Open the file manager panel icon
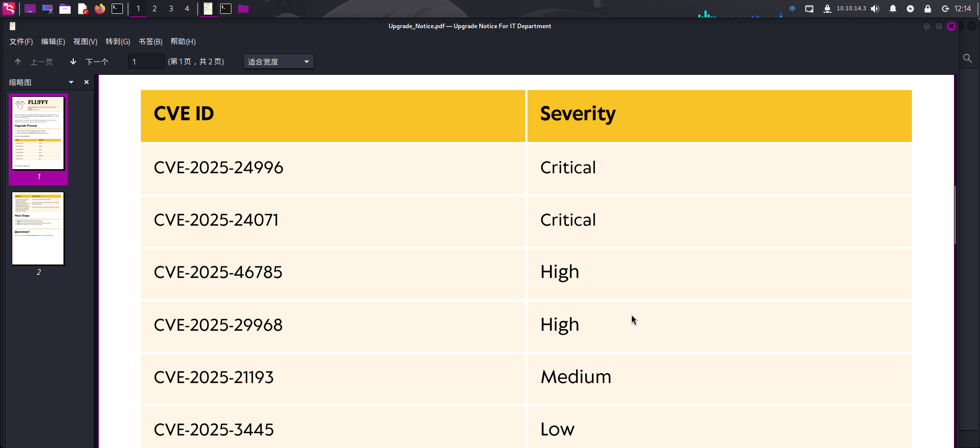Viewport: 980px width, 448px height. (x=65, y=9)
